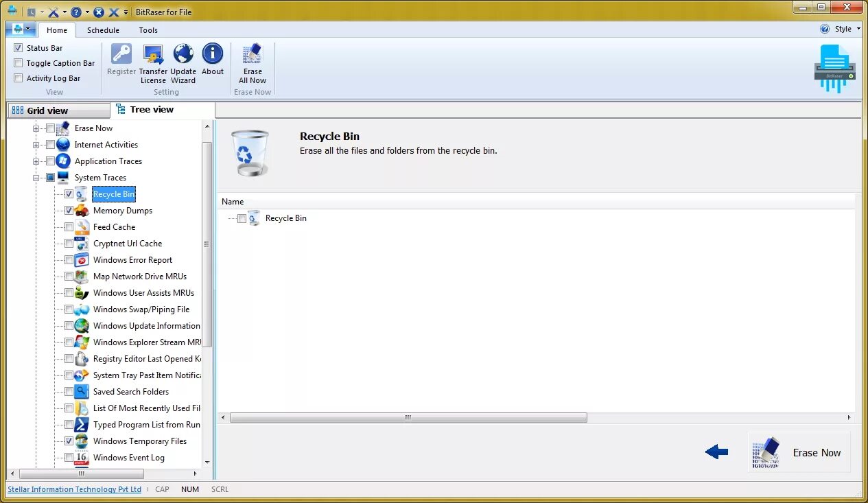
Task: Open the Tools ribbon tab
Action: (148, 30)
